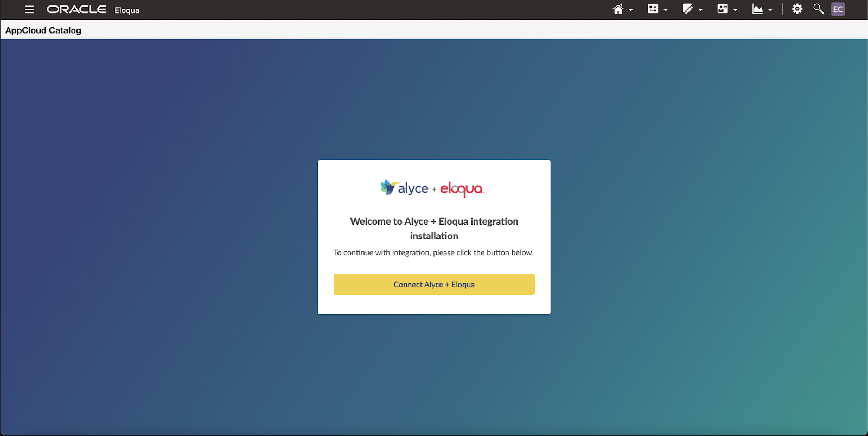
Task: Click the Eloqua product name text
Action: (127, 10)
